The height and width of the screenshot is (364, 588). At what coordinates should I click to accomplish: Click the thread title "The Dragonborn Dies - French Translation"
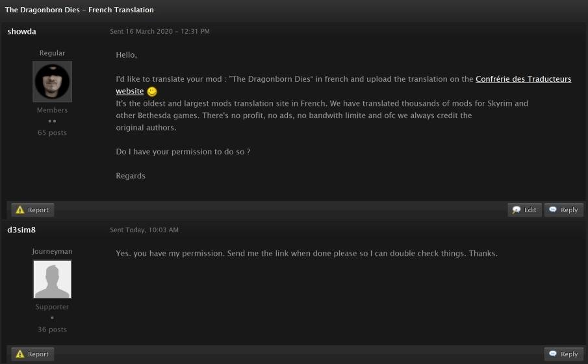click(x=79, y=10)
